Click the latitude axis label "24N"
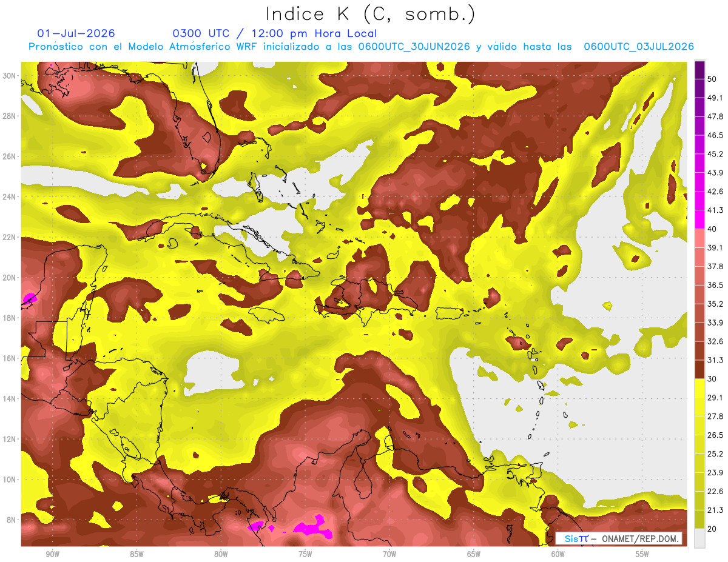 point(9,196)
